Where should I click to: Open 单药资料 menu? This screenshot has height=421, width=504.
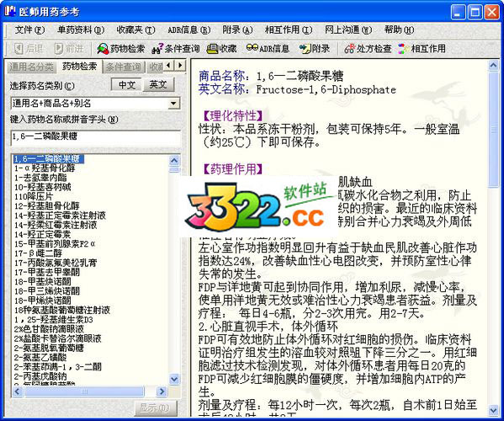[81, 30]
